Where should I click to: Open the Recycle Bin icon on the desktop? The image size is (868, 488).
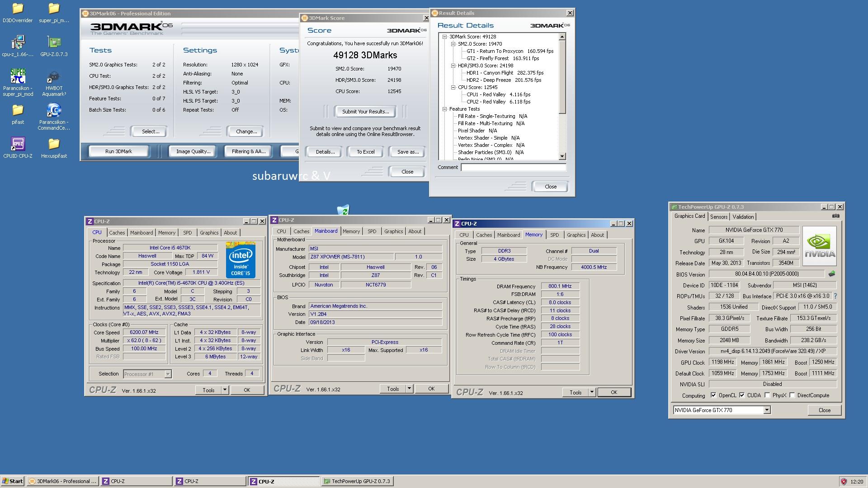(343, 211)
